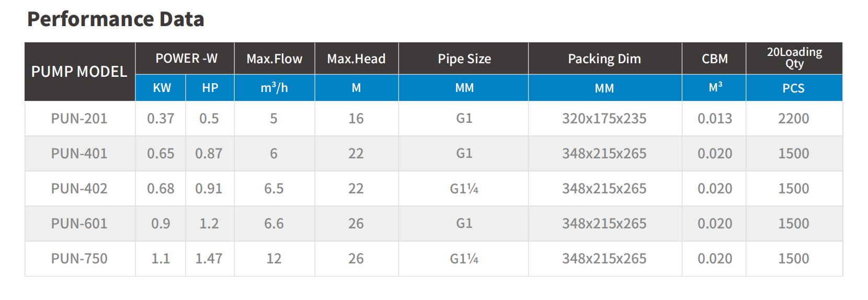Select the PUN-201 model cell
868x300 pixels.
point(79,119)
